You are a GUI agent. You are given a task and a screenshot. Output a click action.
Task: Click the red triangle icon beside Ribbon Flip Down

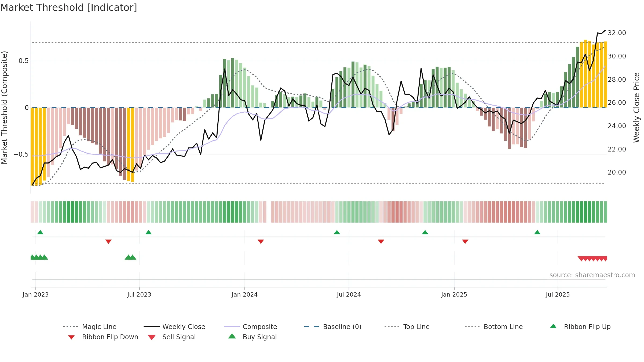pos(71,337)
